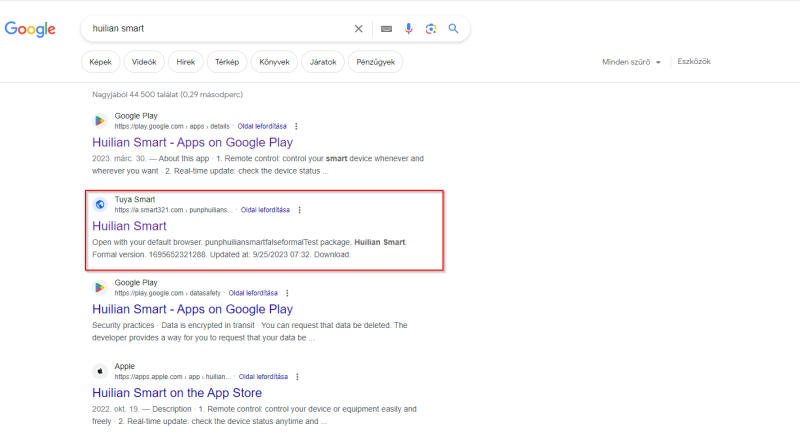Viewport: 800px width, 442px height.
Task: Click the play.google.com datasafety URL
Action: [167, 293]
